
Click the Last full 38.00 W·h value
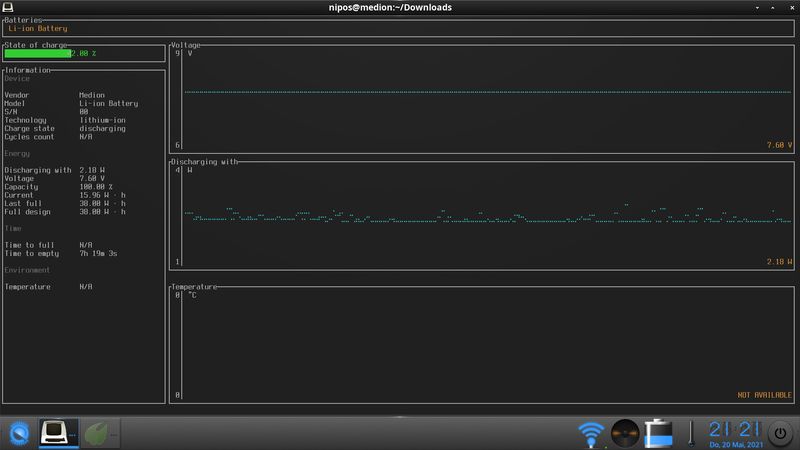(x=102, y=204)
